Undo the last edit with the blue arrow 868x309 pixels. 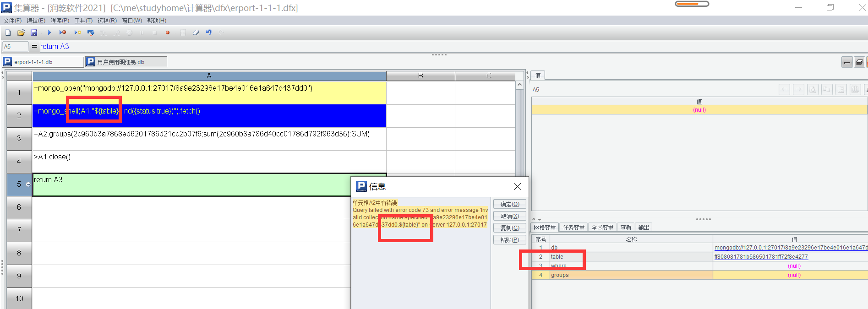click(x=209, y=33)
